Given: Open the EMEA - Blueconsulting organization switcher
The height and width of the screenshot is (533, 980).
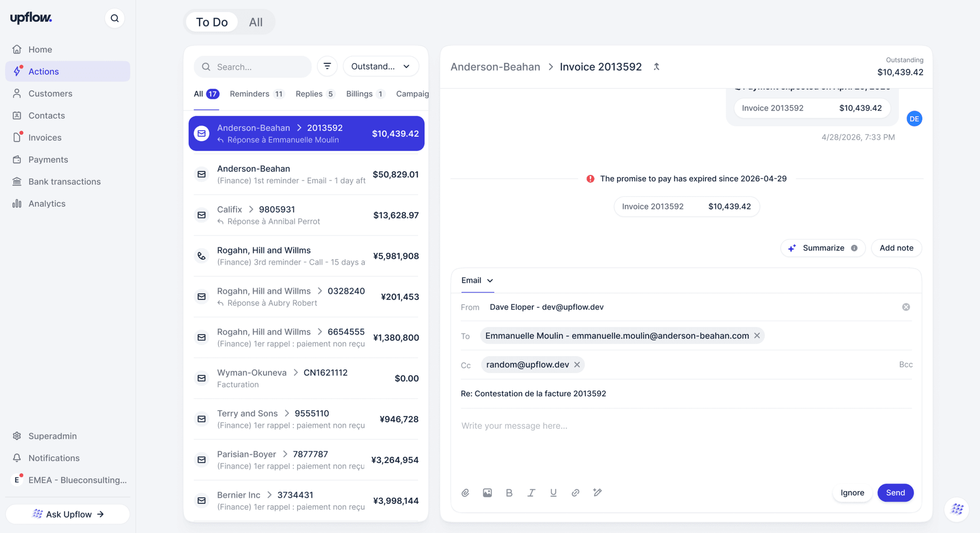Looking at the screenshot, I should pyautogui.click(x=68, y=480).
